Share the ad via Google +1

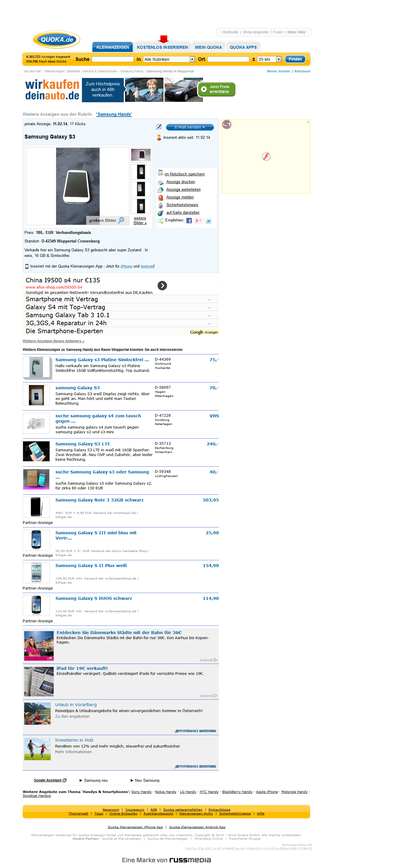pos(199,221)
